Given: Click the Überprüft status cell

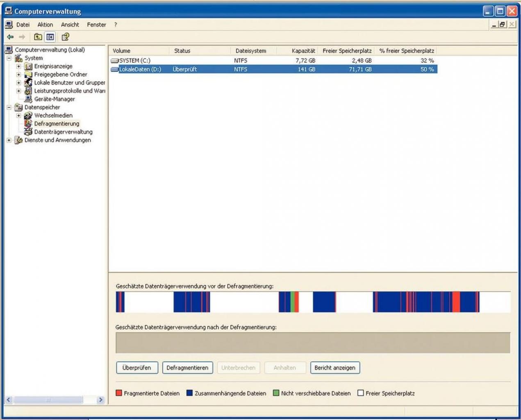Looking at the screenshot, I should (185, 69).
